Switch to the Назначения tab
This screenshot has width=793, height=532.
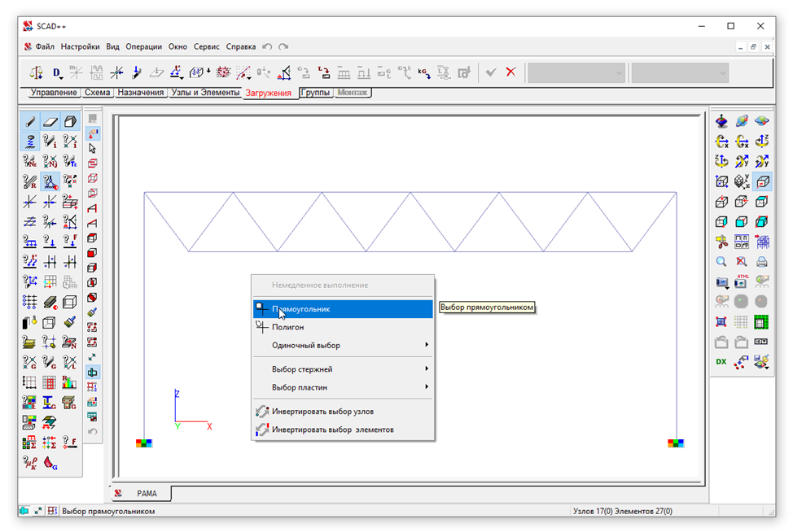click(141, 93)
